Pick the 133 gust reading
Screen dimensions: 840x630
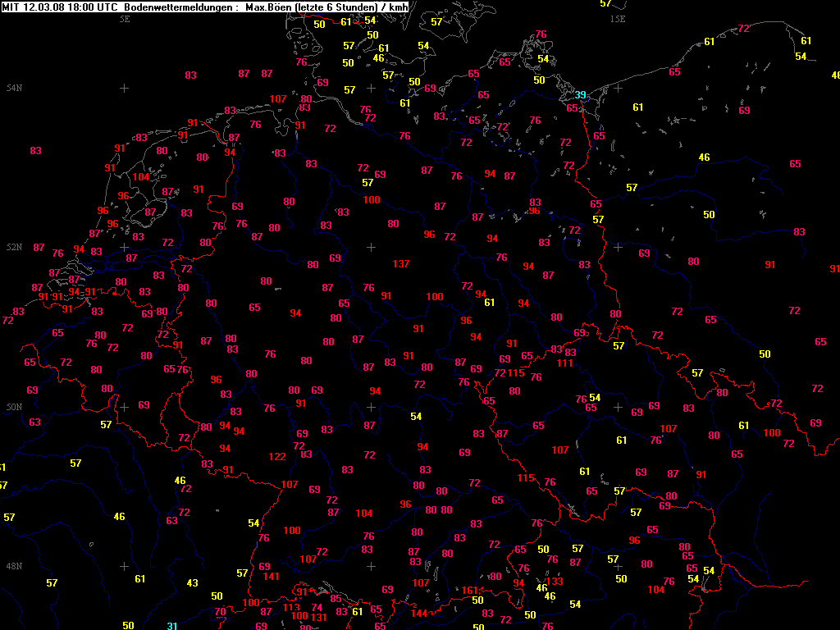click(555, 582)
